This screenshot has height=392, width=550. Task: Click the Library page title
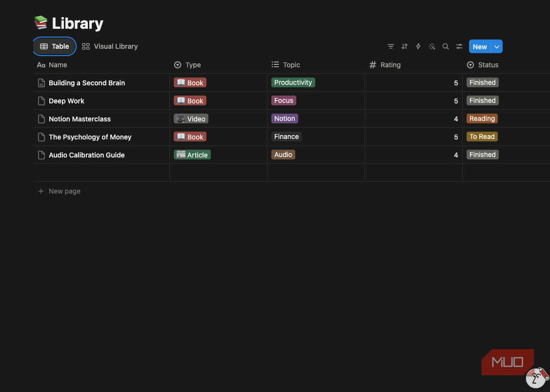[x=78, y=23]
